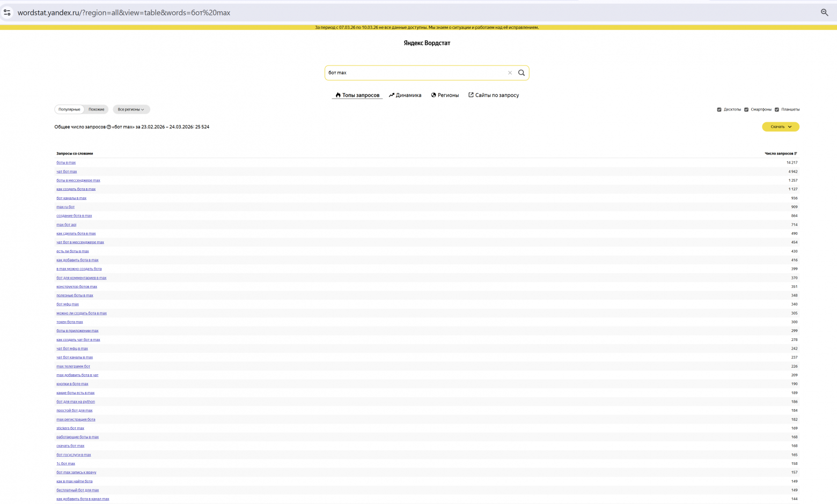Open the "бот каналы в max" link
Viewport: 837px width, 504px height.
[x=71, y=198]
